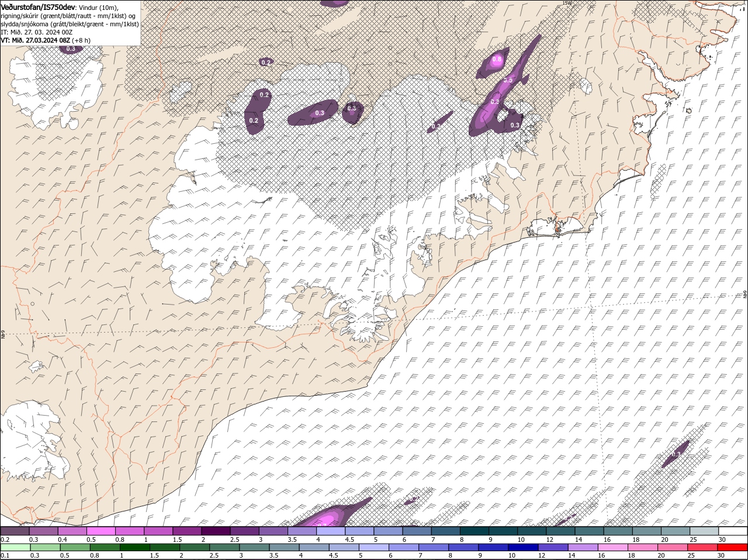Click the 0.3 contour label in the offshore southeast patch
This screenshot has width=748, height=560.
(676, 454)
